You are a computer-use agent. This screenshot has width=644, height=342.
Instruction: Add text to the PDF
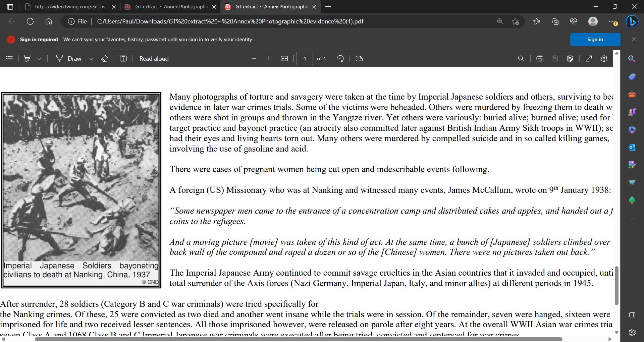click(123, 59)
